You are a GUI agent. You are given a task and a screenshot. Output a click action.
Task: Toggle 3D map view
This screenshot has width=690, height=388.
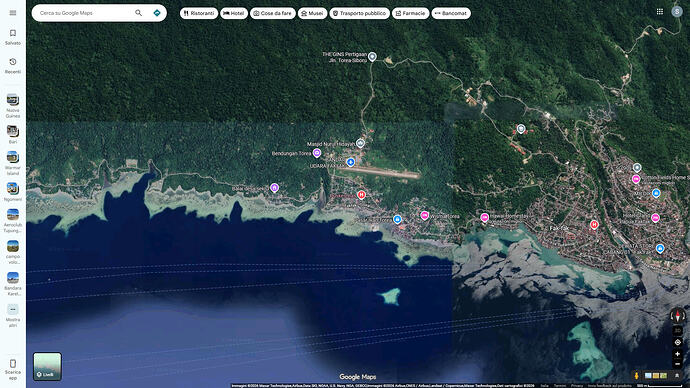tap(678, 330)
